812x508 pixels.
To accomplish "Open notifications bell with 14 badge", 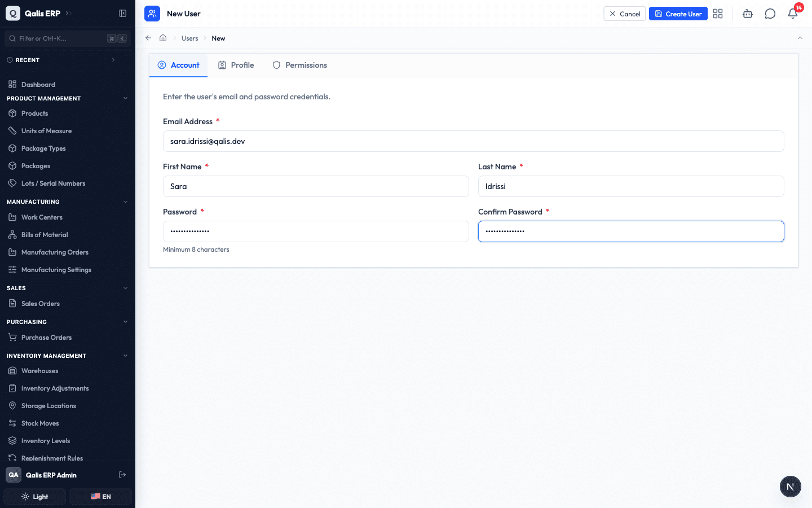I will coord(793,14).
